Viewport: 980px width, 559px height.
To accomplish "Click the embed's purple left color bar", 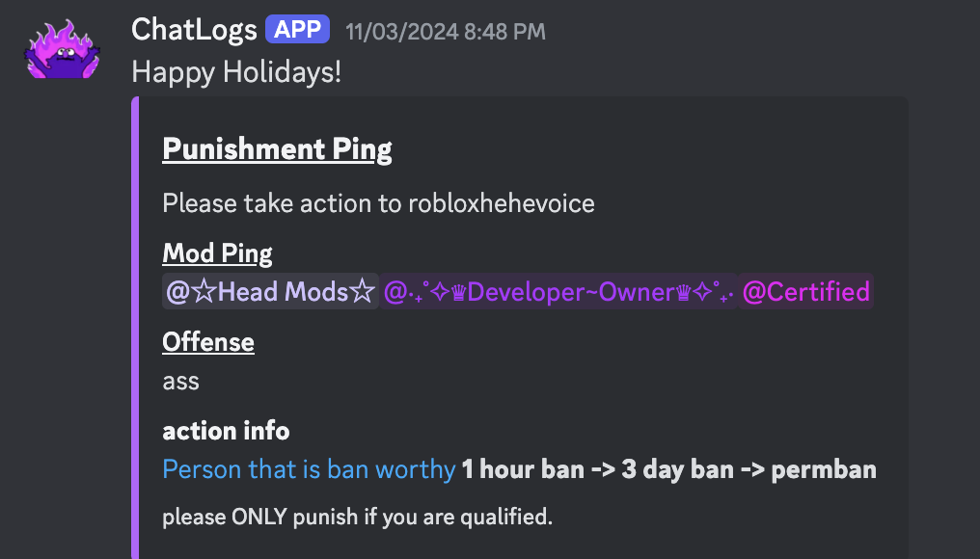I will (135, 328).
